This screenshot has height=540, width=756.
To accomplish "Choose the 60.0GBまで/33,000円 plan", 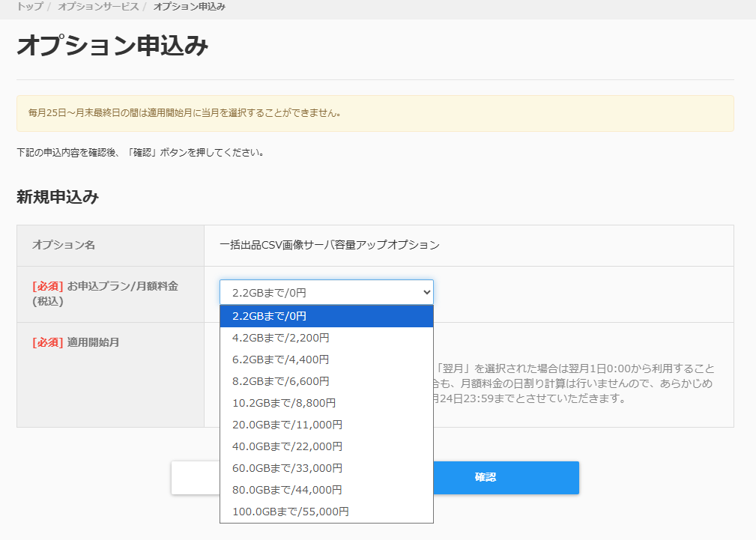I will point(327,468).
